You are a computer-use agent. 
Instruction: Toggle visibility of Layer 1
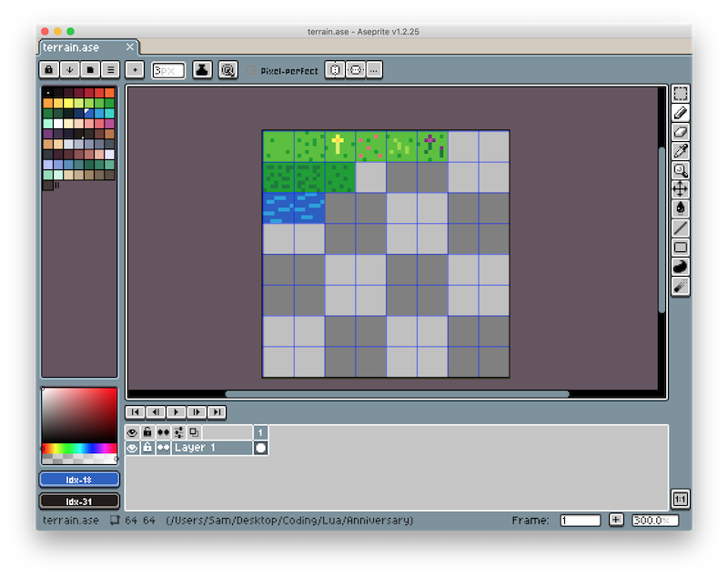pos(133,447)
